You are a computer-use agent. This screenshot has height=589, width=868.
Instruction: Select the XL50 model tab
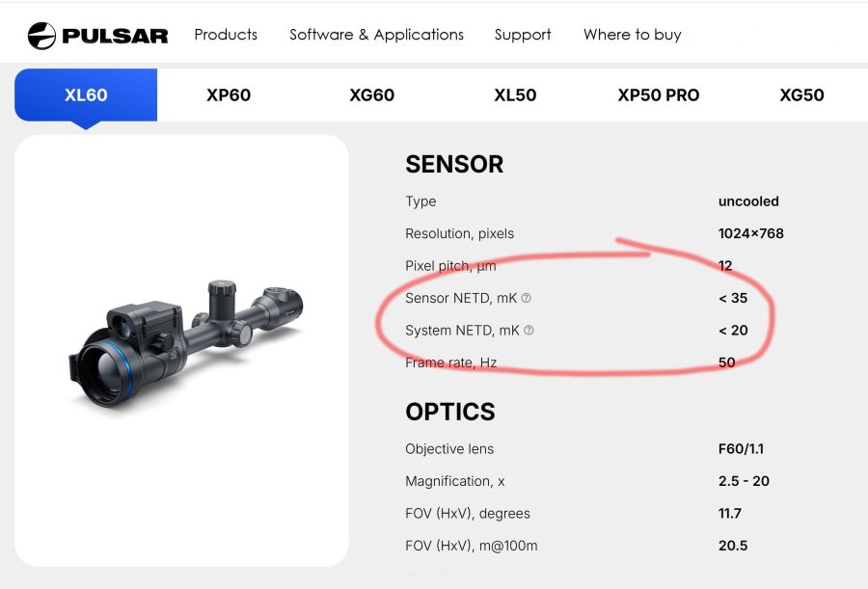point(514,95)
